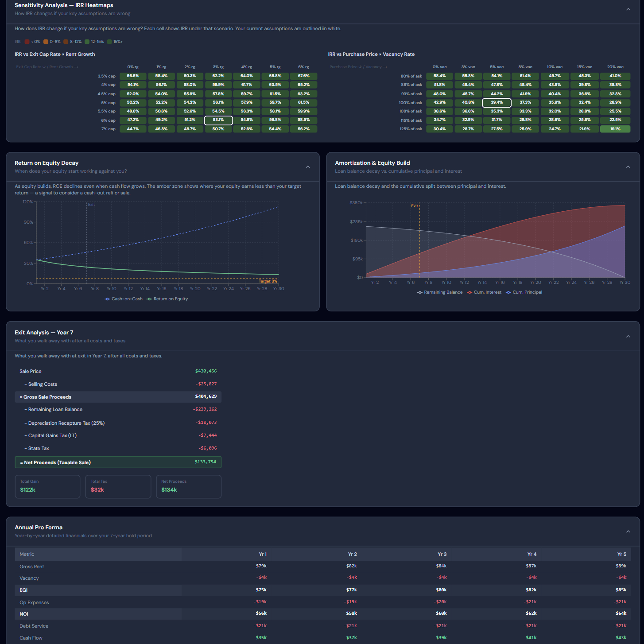Screen dimensions: 644x644
Task: Hide the Cum. Principal series via legend
Action: pyautogui.click(x=524, y=292)
